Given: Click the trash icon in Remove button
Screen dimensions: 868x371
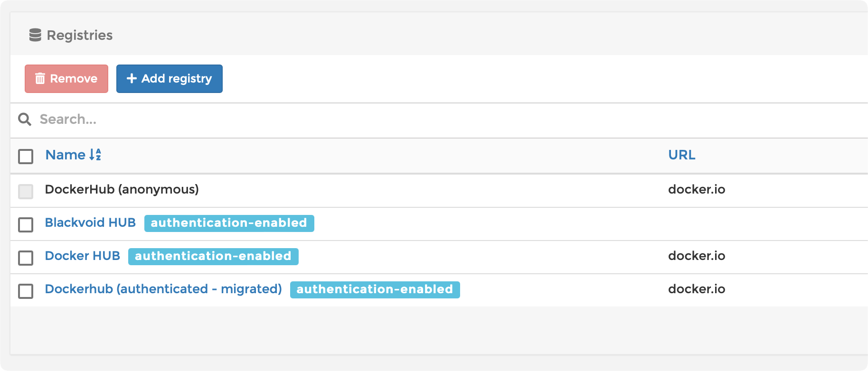Looking at the screenshot, I should click(40, 79).
